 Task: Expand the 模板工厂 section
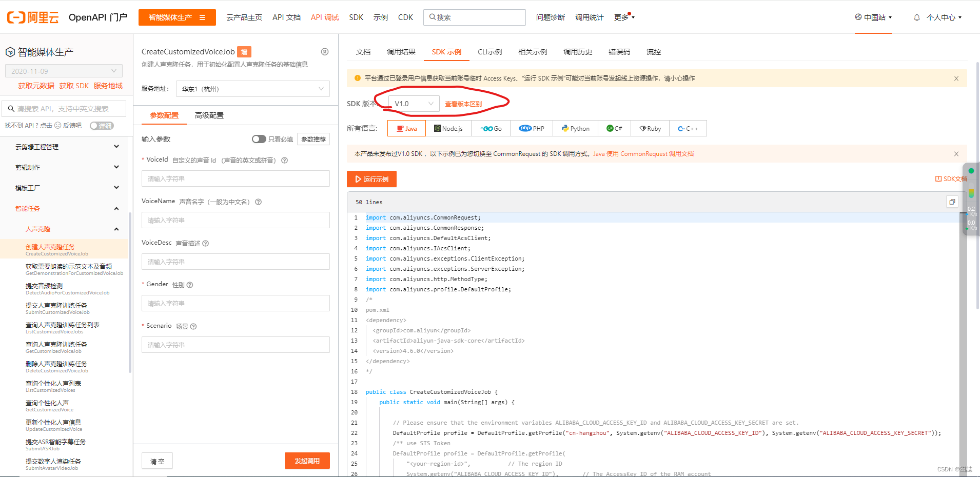pos(67,188)
